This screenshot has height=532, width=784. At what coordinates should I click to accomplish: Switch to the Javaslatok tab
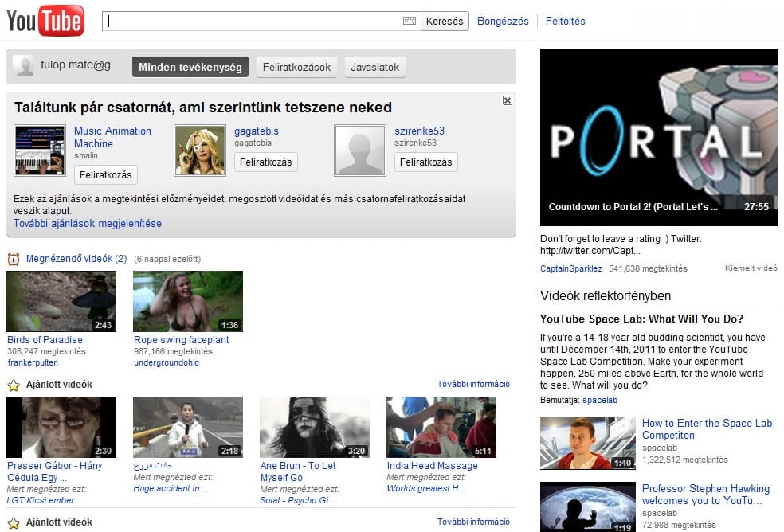click(374, 67)
